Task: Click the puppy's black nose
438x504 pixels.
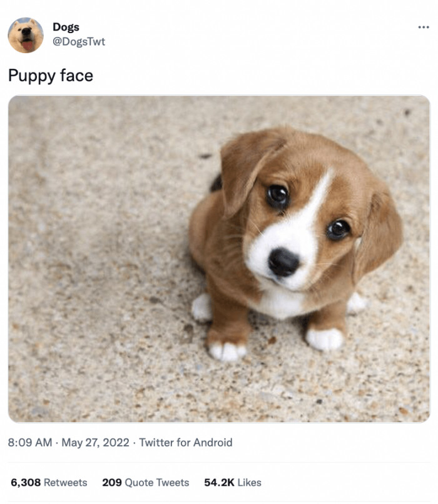Action: click(x=283, y=260)
